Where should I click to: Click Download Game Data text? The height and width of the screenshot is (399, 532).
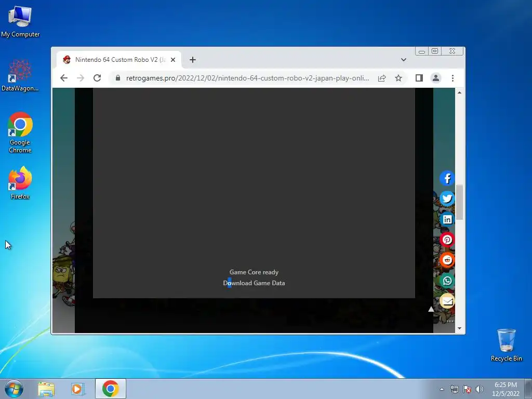point(254,283)
